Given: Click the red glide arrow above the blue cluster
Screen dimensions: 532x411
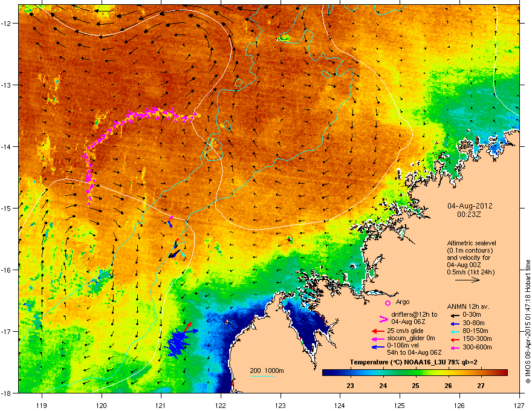Looking at the screenshot, I should tap(187, 327).
